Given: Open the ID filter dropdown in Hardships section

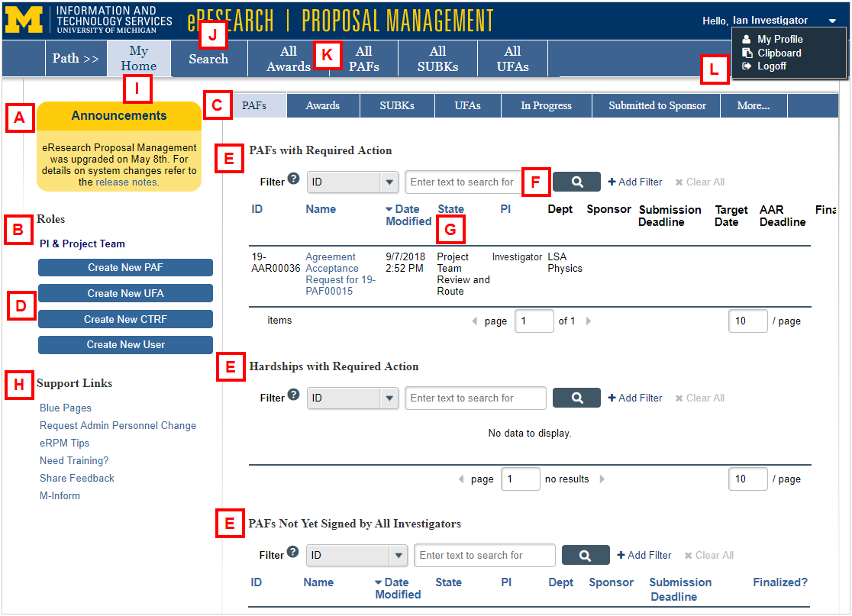Looking at the screenshot, I should 390,398.
